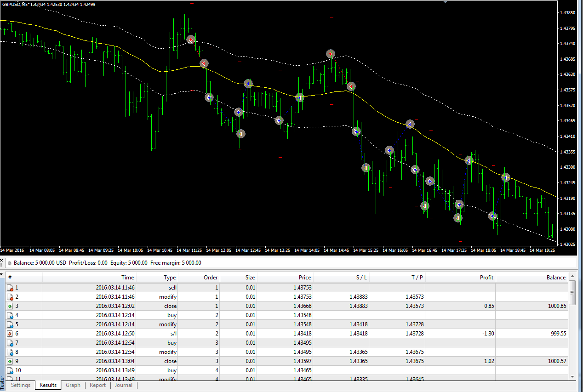Click the modify icon in row 5
The height and width of the screenshot is (392, 583).
(10, 324)
